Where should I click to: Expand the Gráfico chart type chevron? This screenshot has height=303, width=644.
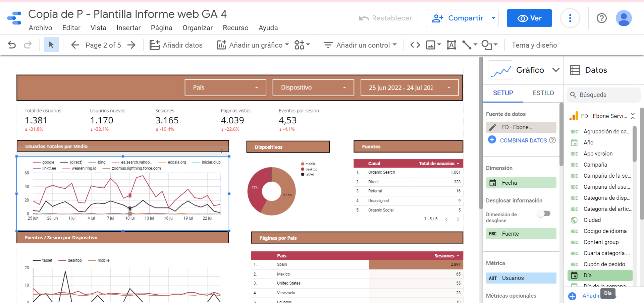point(556,70)
